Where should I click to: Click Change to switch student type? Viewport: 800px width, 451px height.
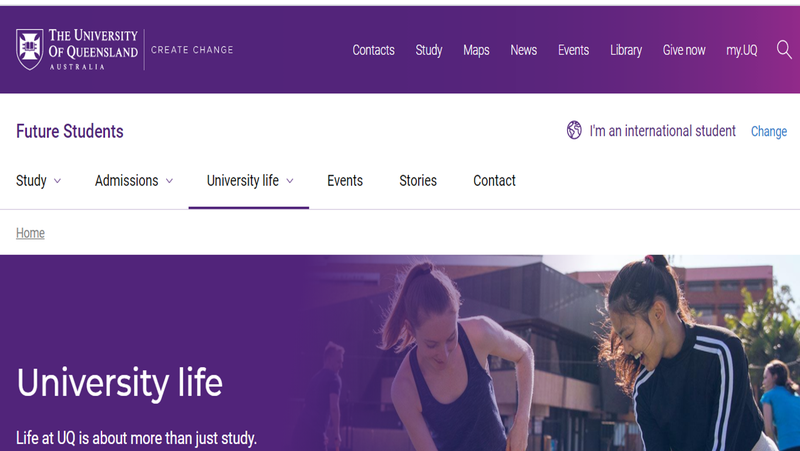(x=769, y=132)
